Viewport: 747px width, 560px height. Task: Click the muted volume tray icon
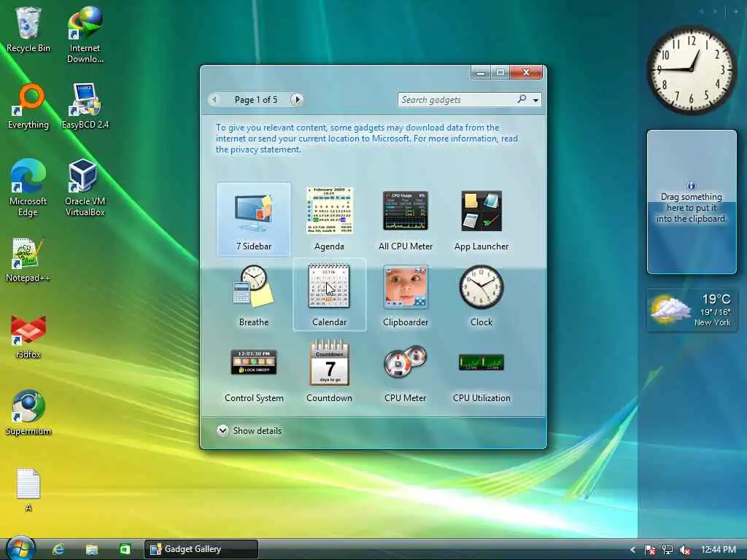point(685,550)
